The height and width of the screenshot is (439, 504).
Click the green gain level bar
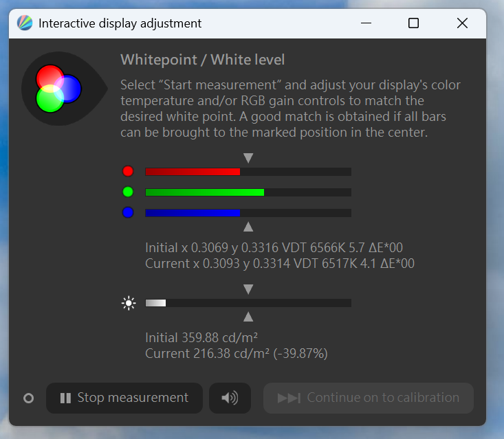click(x=248, y=192)
